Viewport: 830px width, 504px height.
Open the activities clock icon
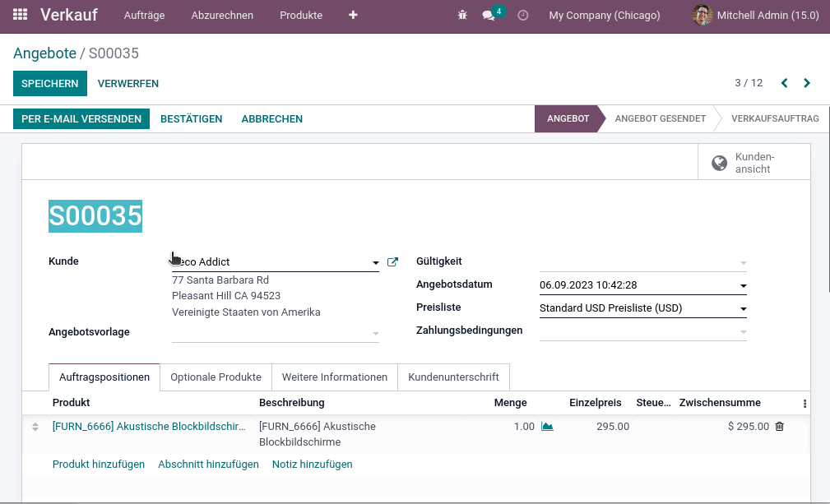523,16
